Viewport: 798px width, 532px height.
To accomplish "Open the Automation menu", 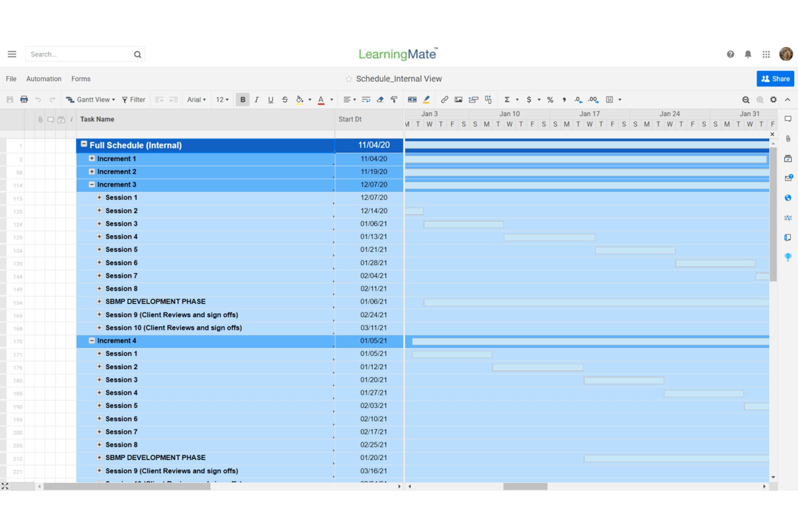I will [44, 79].
